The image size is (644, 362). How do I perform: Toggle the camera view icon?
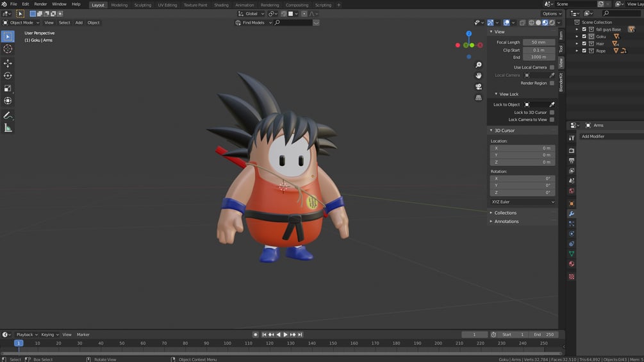pyautogui.click(x=479, y=86)
